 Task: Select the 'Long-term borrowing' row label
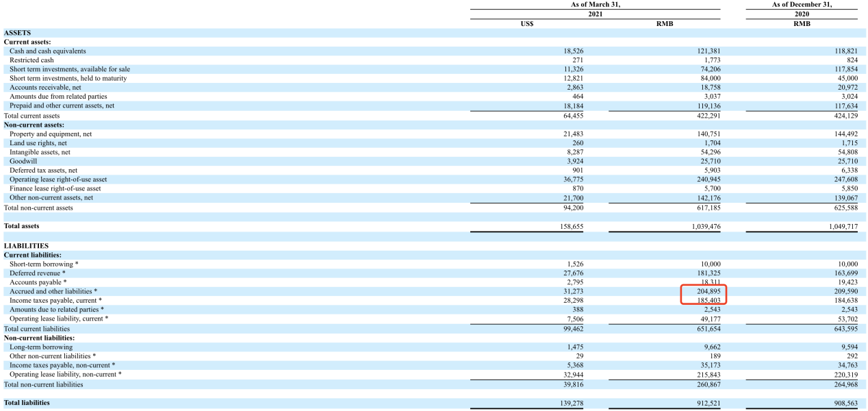coord(41,347)
